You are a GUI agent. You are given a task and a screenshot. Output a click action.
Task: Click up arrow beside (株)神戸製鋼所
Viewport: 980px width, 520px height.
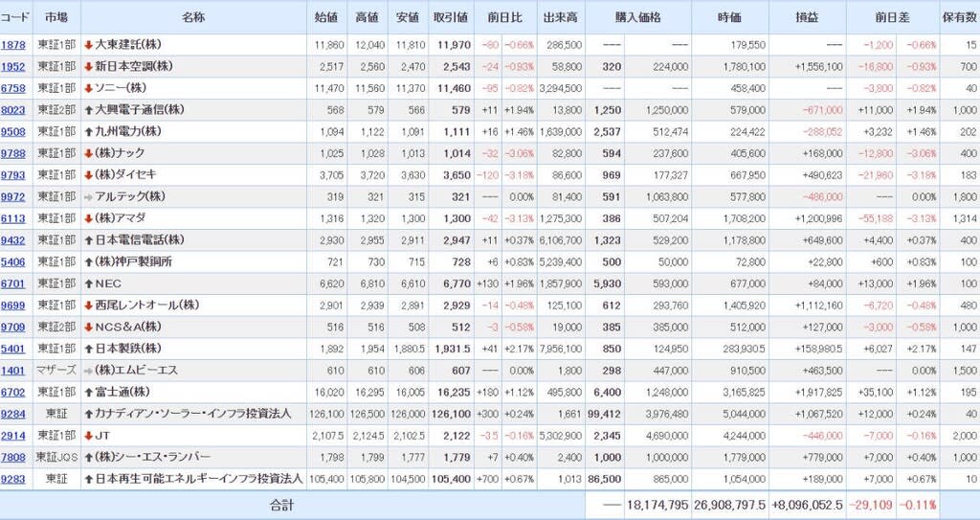[x=88, y=262]
